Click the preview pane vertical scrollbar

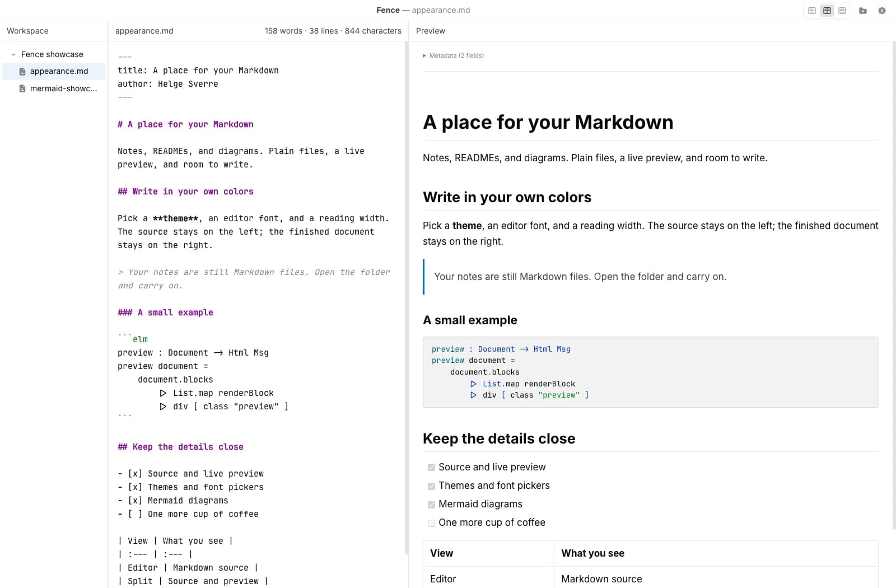[x=894, y=286]
